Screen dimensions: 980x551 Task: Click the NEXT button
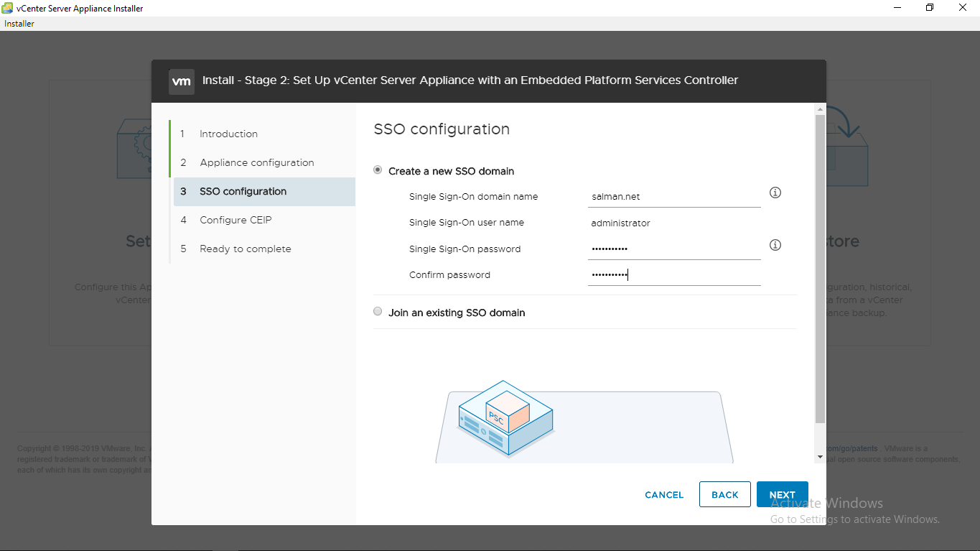(782, 494)
